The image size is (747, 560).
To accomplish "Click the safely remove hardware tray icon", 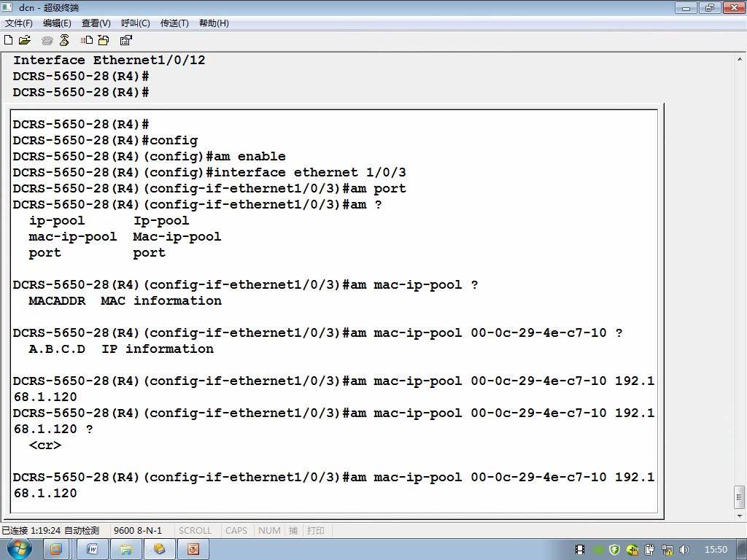I will [x=650, y=550].
